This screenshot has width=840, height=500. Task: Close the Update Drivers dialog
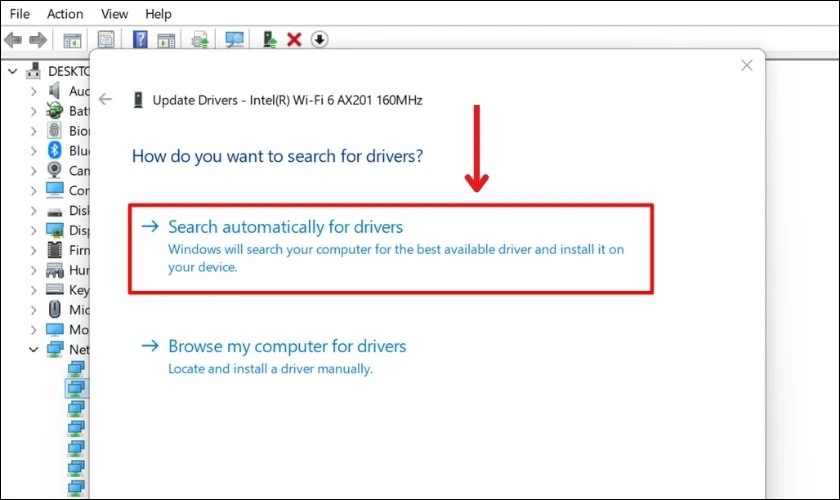pos(746,65)
